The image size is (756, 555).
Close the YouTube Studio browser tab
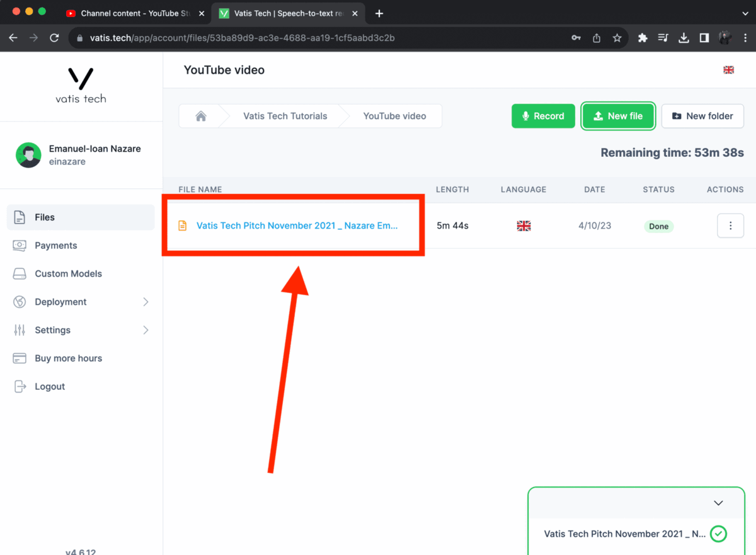[x=202, y=13]
